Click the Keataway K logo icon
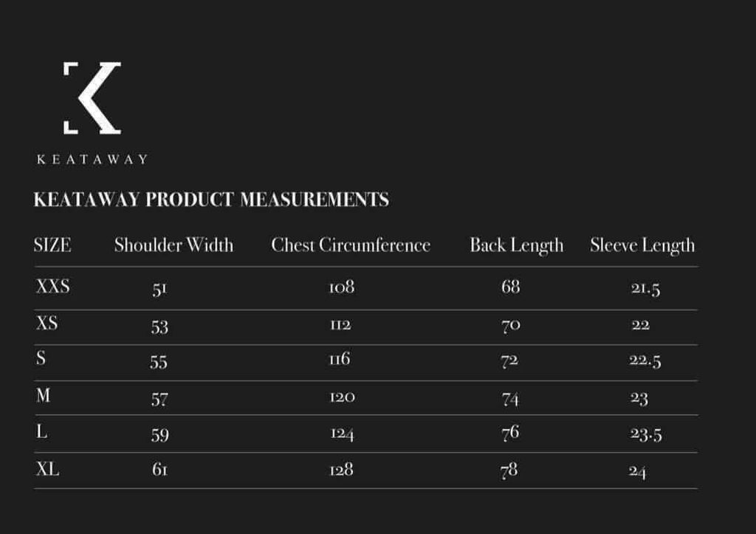756x534 pixels. click(x=92, y=97)
